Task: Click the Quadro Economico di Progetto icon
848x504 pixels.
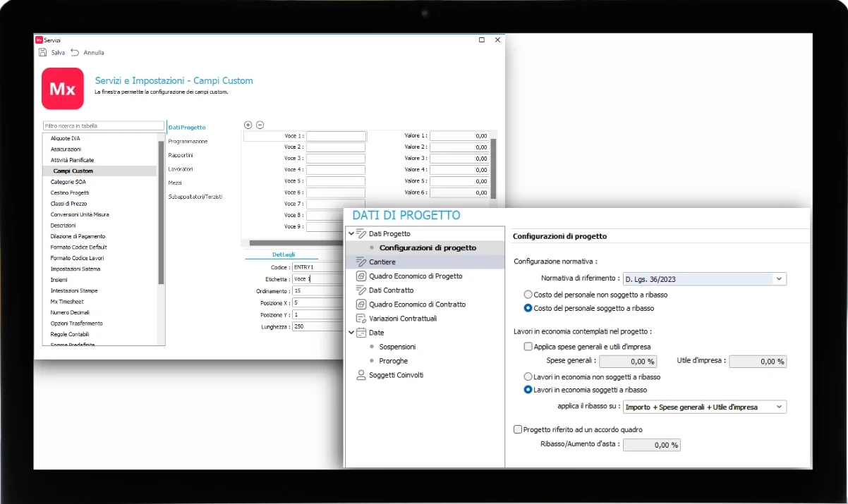Action: [x=361, y=276]
